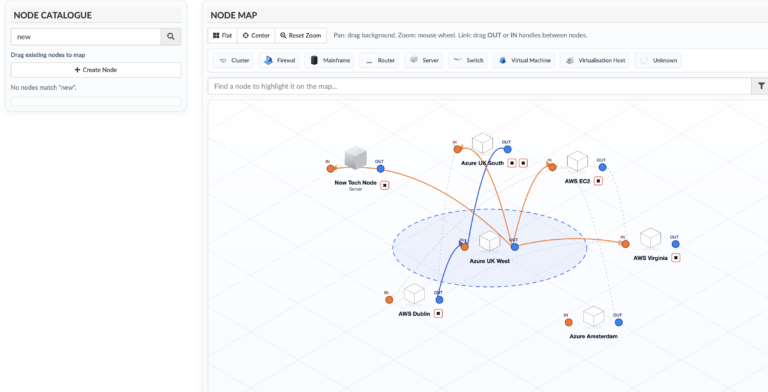Click the AWS Virginia cube icon
This screenshot has height=392, width=768.
pyautogui.click(x=650, y=238)
